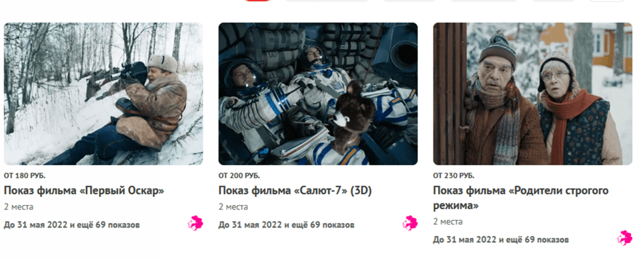
Task: Click the show dates line under «Первый Оскар»
Action: tap(72, 225)
